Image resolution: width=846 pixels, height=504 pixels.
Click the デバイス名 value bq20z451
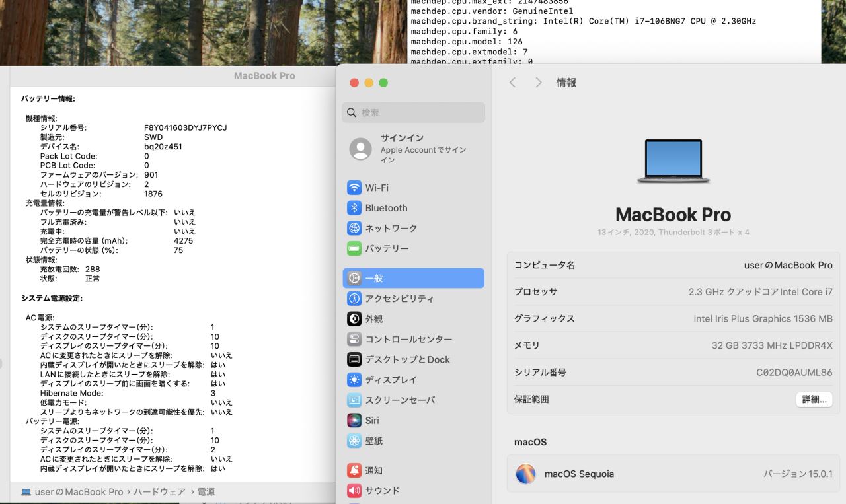(163, 147)
